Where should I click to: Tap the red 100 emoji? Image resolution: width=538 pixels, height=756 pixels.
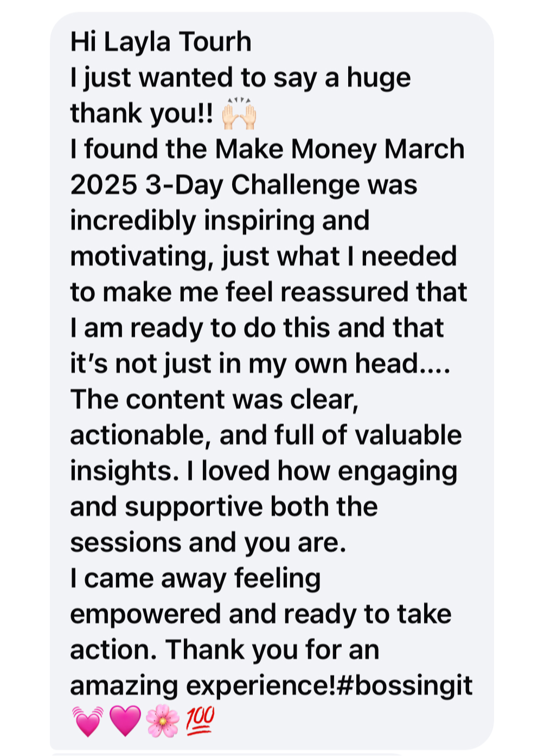tap(200, 721)
